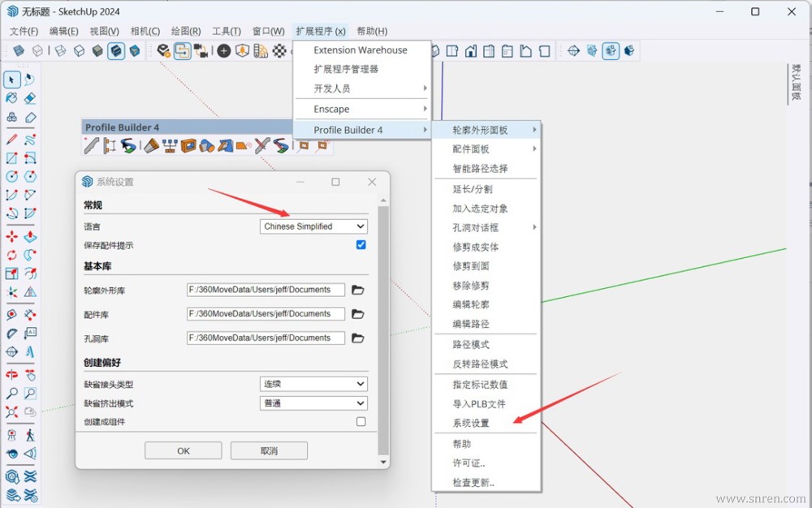The height and width of the screenshot is (508, 812).
Task: Select the Tape Measure tool
Action: point(12,315)
